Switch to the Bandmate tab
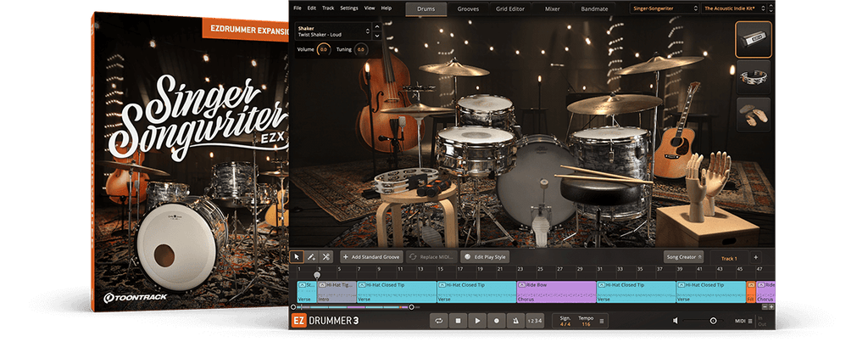 [x=594, y=8]
